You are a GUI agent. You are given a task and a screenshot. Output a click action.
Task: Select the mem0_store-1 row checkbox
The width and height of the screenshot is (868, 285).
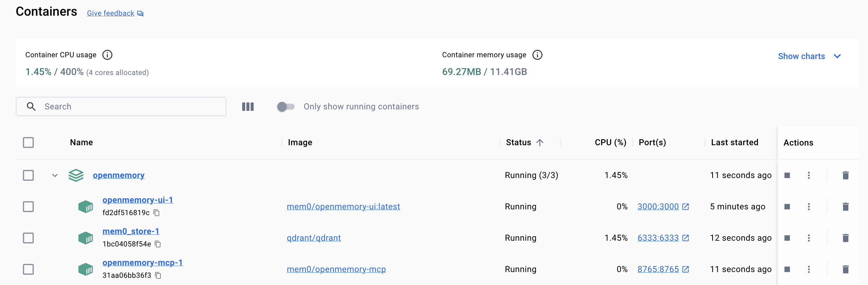coord(28,238)
